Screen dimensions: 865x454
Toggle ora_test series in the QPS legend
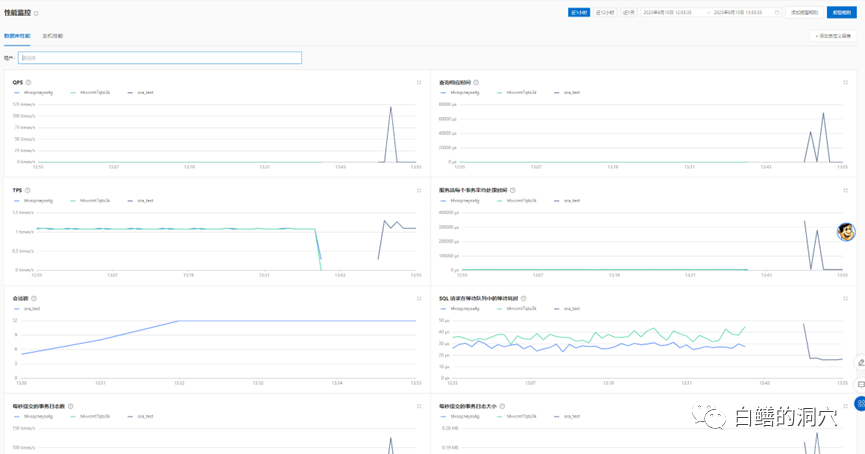click(x=140, y=93)
